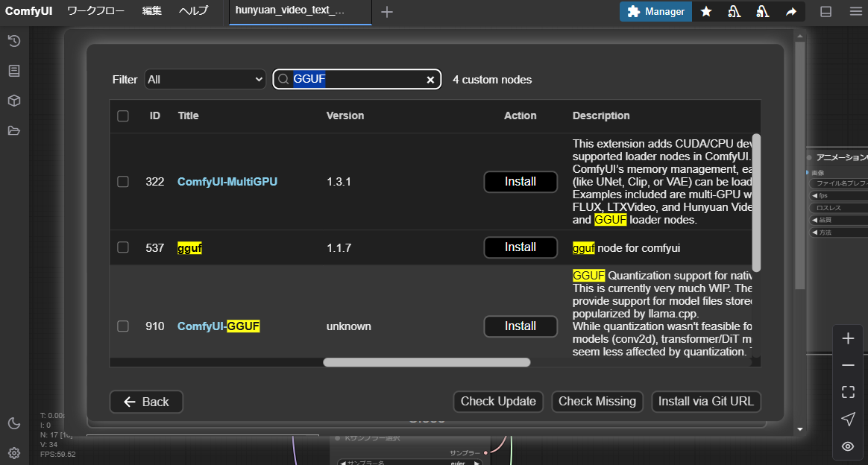Sort by the Title column header
The height and width of the screenshot is (465, 868).
188,116
